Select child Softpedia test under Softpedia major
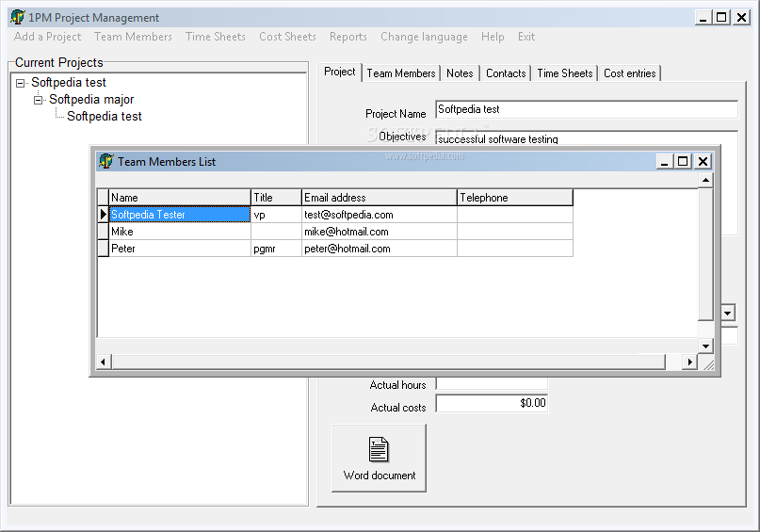Viewport: 760px width, 532px height. (105, 117)
